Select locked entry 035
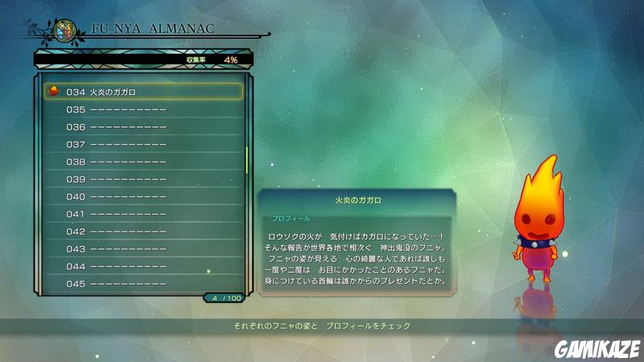The image size is (644, 362). point(143,109)
